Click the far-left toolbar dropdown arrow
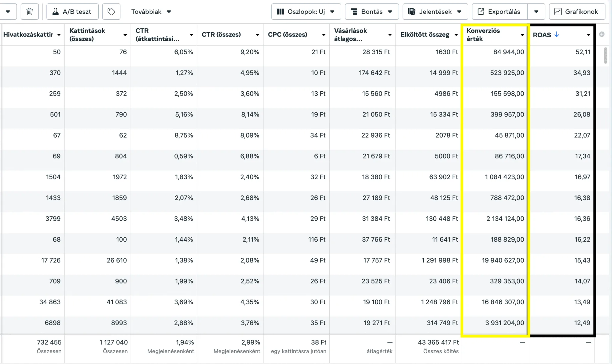The width and height of the screenshot is (612, 364). point(8,12)
